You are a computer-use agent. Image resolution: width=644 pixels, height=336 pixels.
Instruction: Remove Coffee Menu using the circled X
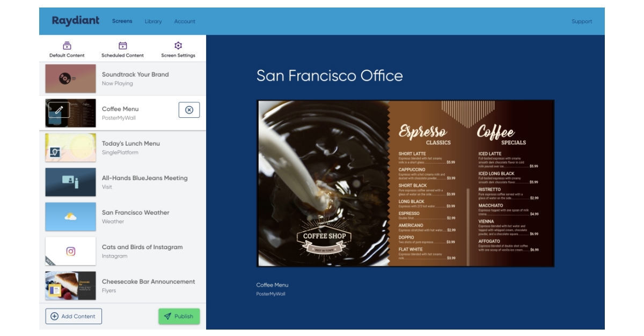189,110
